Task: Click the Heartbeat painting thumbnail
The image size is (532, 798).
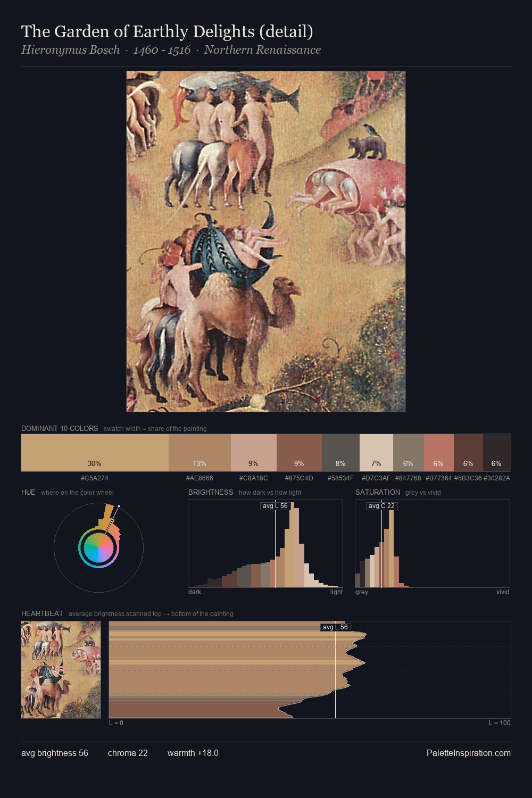Action: [x=61, y=670]
